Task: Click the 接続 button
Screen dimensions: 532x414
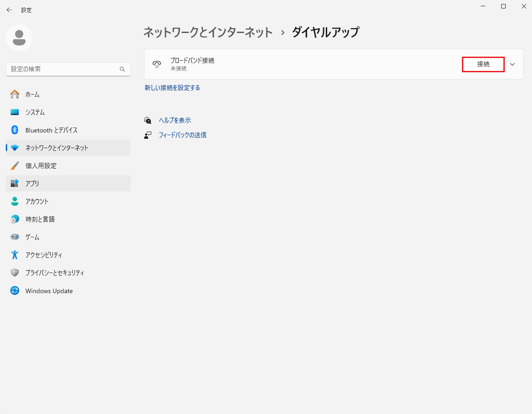Action: click(483, 64)
